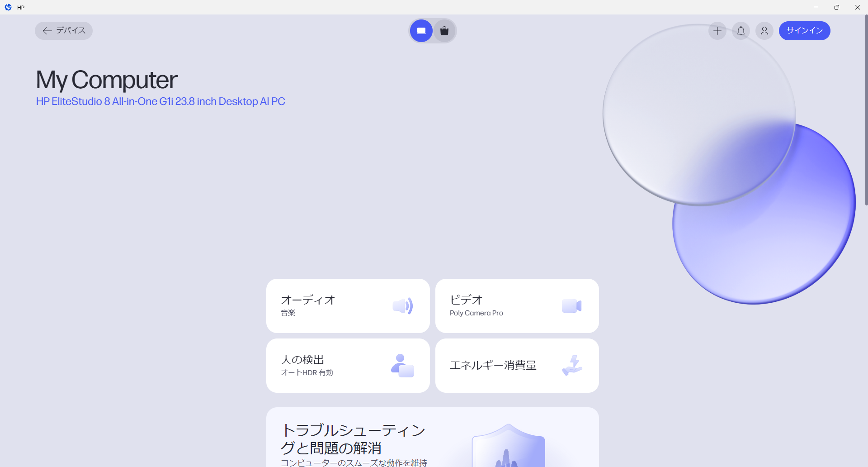Viewport: 868px width, 467px height.
Task: Go back using the デバイス button
Action: point(64,31)
